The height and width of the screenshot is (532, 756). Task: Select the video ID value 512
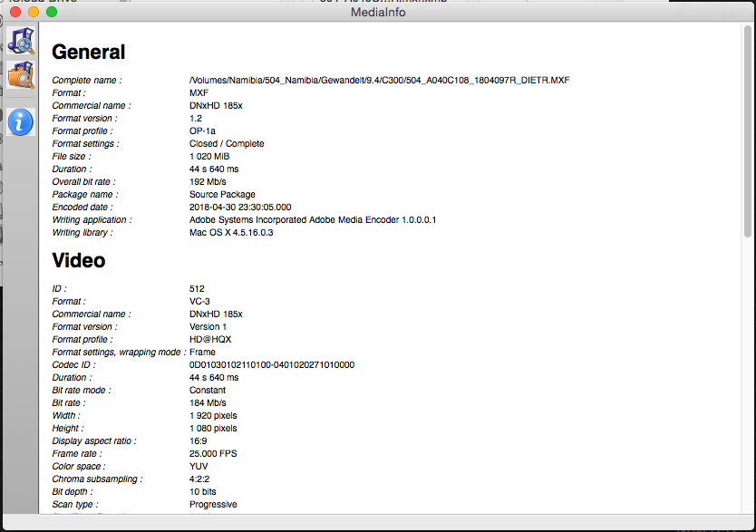point(197,288)
